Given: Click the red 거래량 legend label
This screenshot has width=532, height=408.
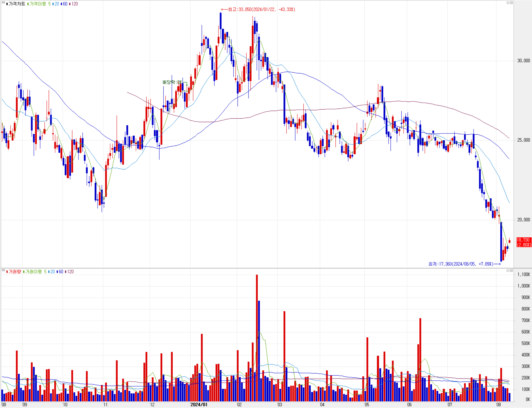Looking at the screenshot, I should 15,272.
